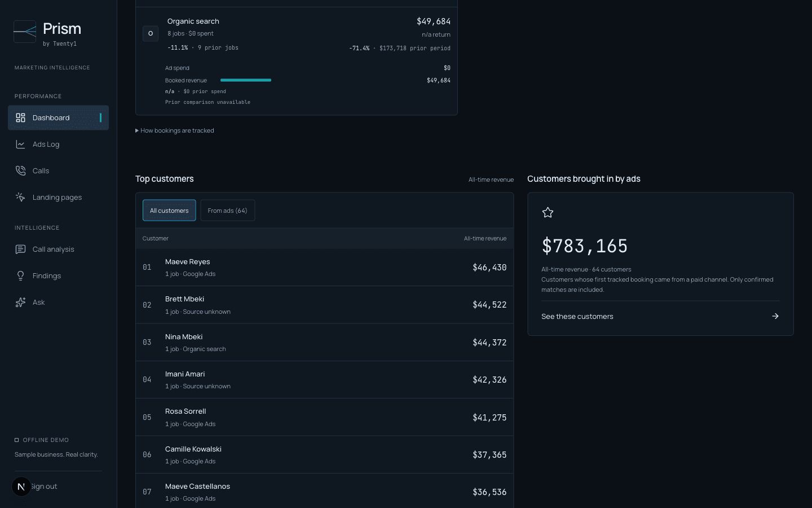Select Imani Amari customer row
The image size is (812, 508).
[x=324, y=380]
